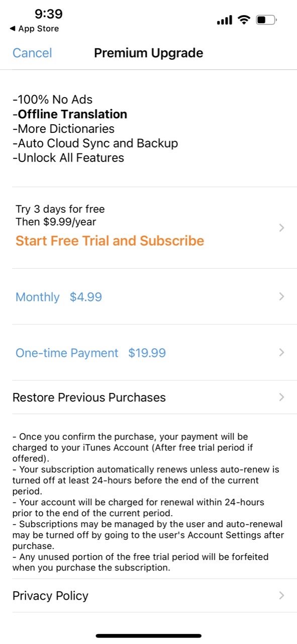The height and width of the screenshot is (644, 297).
Task: Tap the chevron beside the Monthly plan
Action: coord(281,297)
